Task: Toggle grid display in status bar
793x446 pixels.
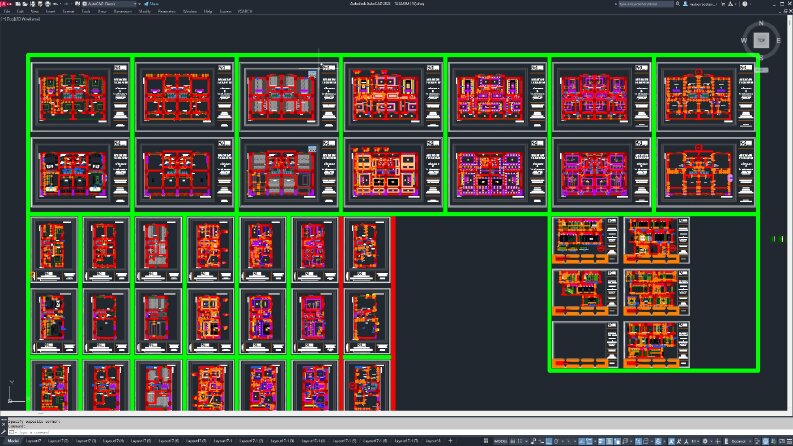Action: tap(512, 441)
